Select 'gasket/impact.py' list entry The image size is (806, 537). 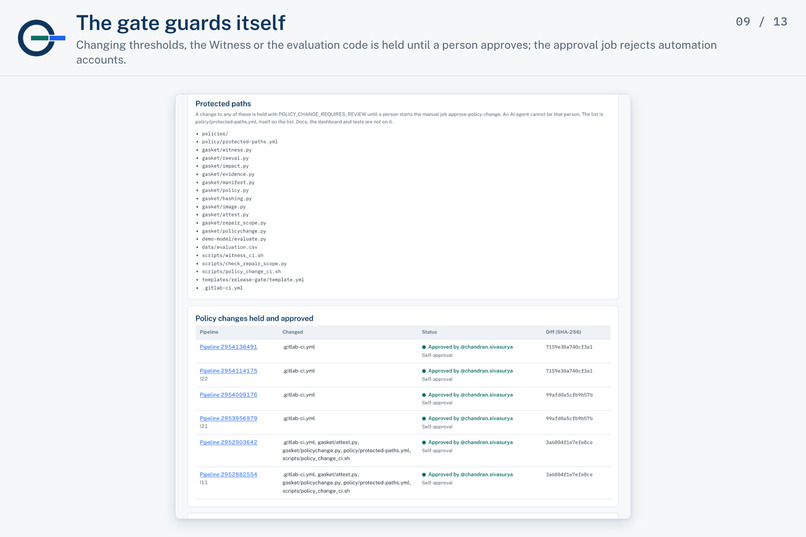click(x=225, y=166)
